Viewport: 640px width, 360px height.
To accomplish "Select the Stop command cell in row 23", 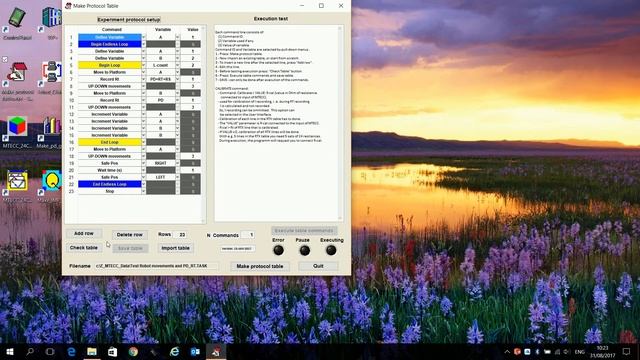I will [x=109, y=191].
